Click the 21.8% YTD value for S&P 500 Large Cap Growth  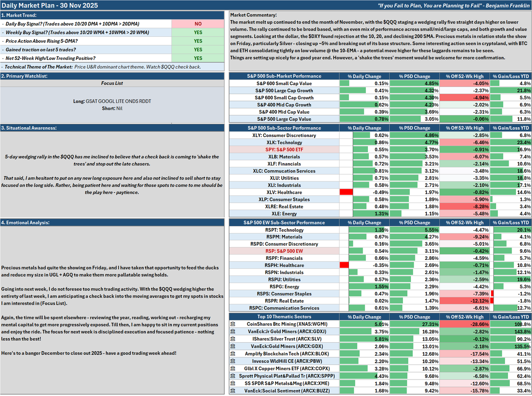point(511,90)
